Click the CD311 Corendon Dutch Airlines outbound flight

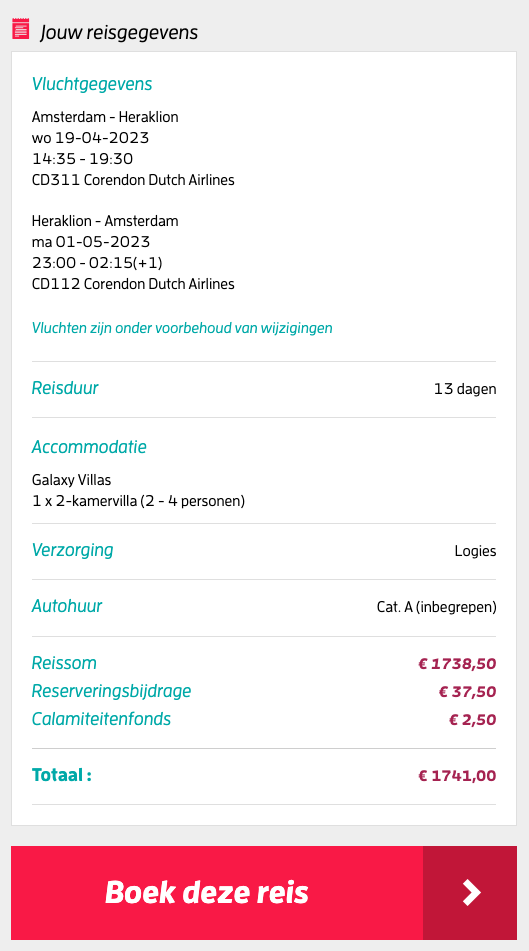point(133,180)
